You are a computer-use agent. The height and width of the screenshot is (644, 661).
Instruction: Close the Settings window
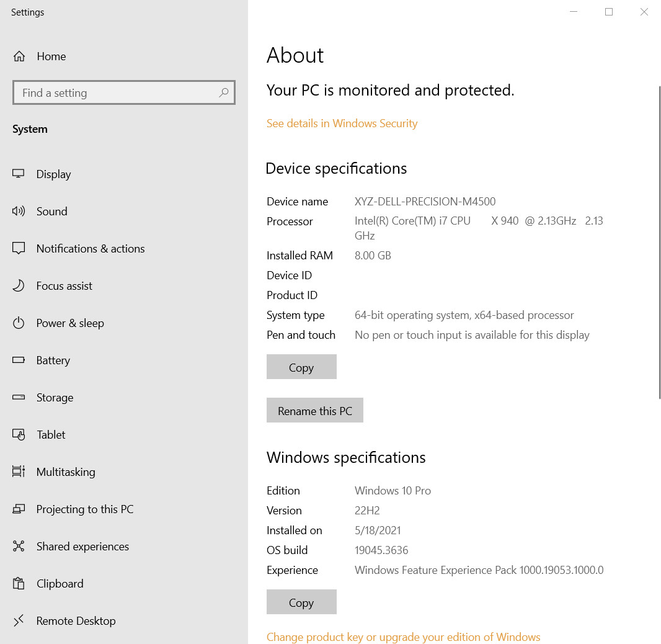644,12
